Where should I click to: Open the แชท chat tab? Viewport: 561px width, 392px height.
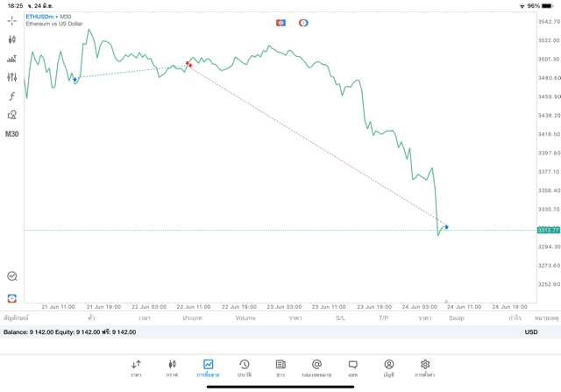tap(352, 367)
